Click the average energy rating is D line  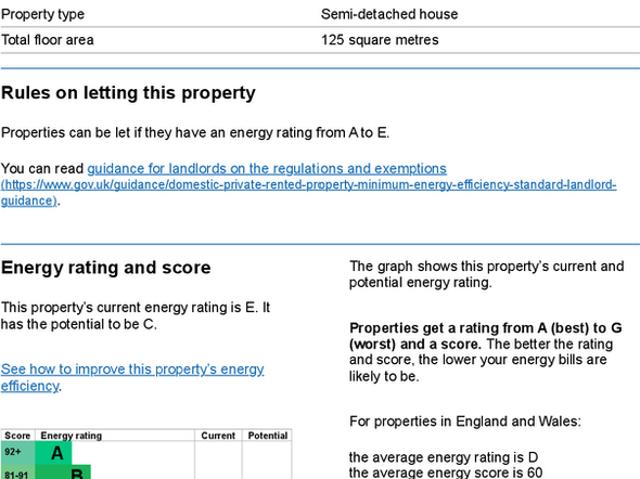444,457
